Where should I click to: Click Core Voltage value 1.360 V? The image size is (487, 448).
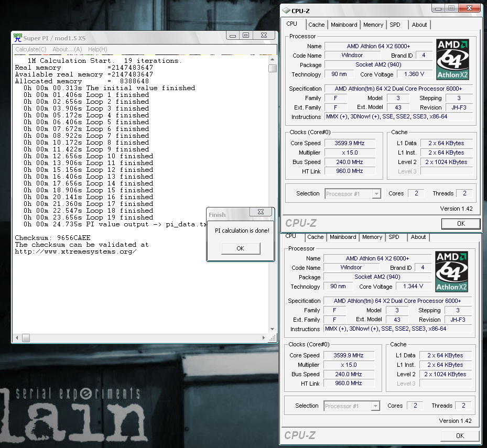414,74
